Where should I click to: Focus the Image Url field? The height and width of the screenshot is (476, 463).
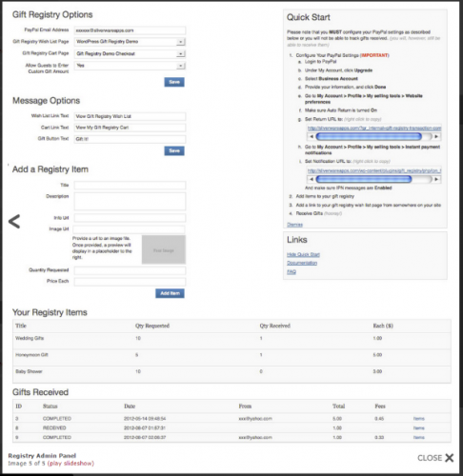pos(129,229)
